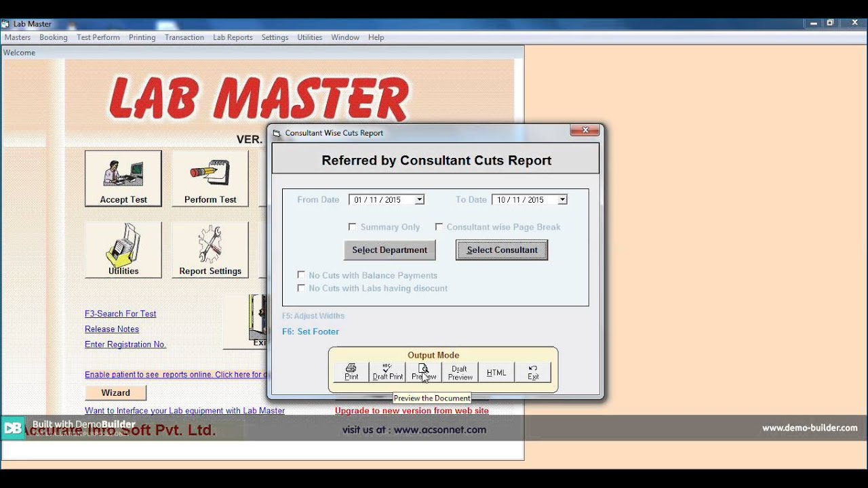Open the Test Perform menu
868x488 pixels.
(98, 37)
